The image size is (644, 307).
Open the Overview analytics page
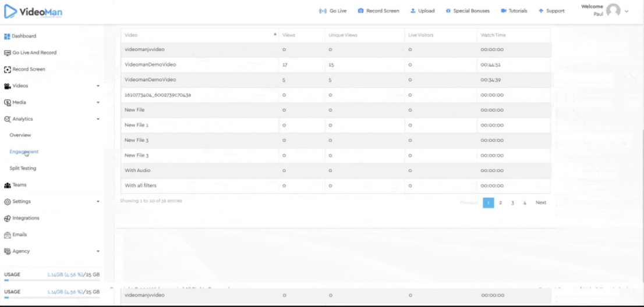pos(20,135)
